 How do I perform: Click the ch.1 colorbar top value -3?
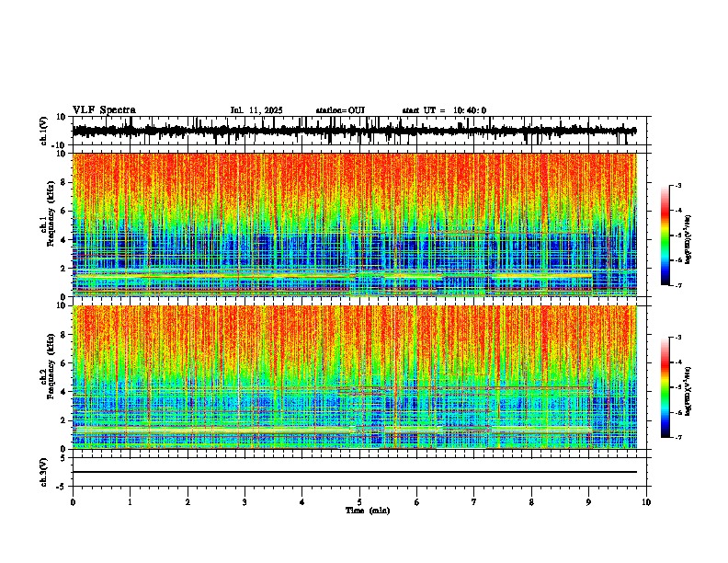678,185
